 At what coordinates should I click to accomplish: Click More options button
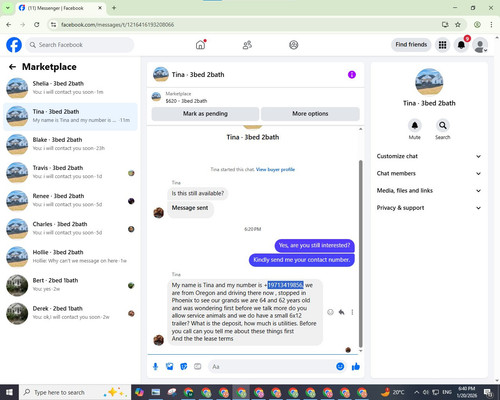coord(310,114)
